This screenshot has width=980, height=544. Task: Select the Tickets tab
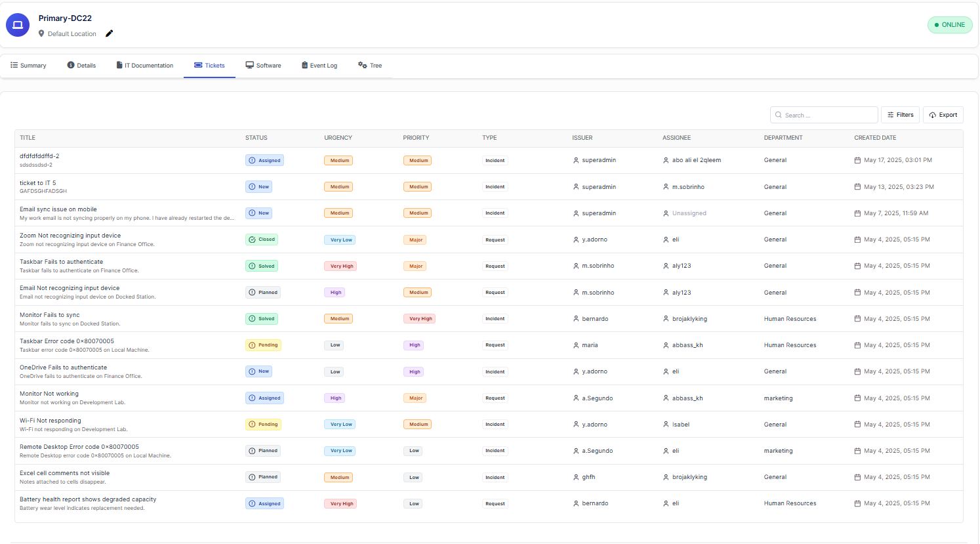click(209, 66)
